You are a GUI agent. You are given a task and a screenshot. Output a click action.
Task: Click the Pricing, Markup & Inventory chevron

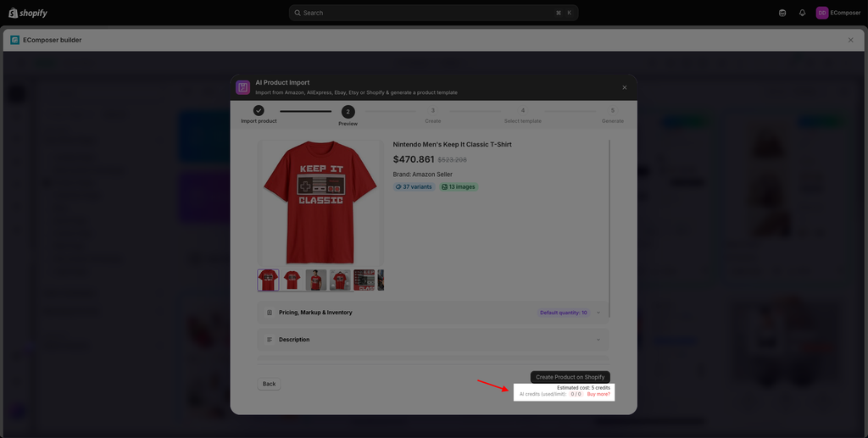598,313
